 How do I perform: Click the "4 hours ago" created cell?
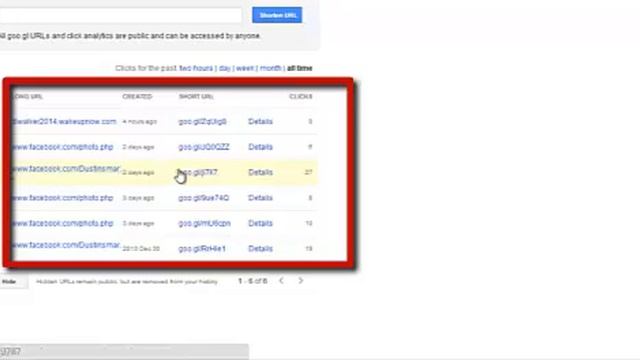point(140,122)
